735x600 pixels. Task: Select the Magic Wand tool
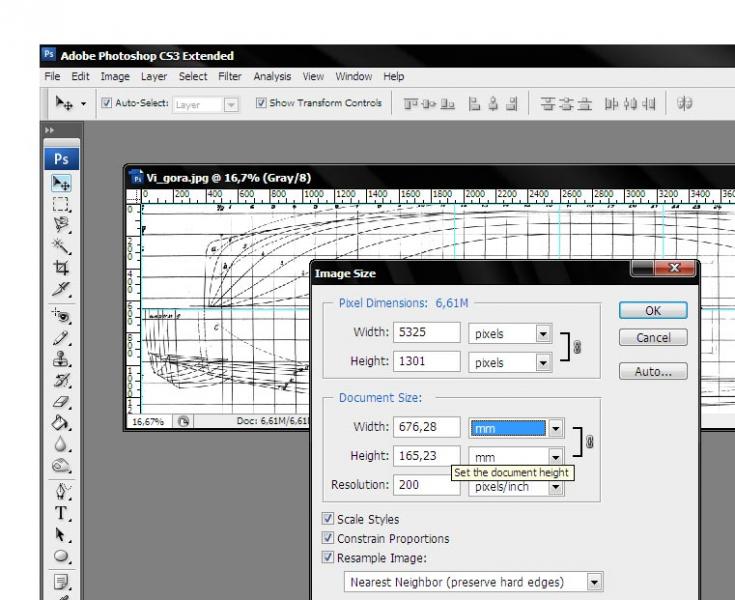61,246
